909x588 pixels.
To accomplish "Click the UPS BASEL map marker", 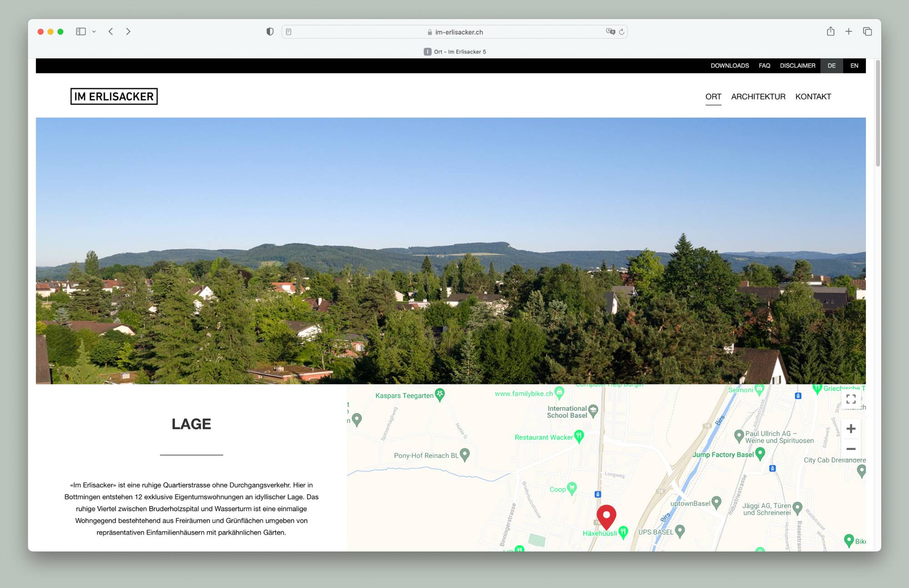I will [680, 531].
